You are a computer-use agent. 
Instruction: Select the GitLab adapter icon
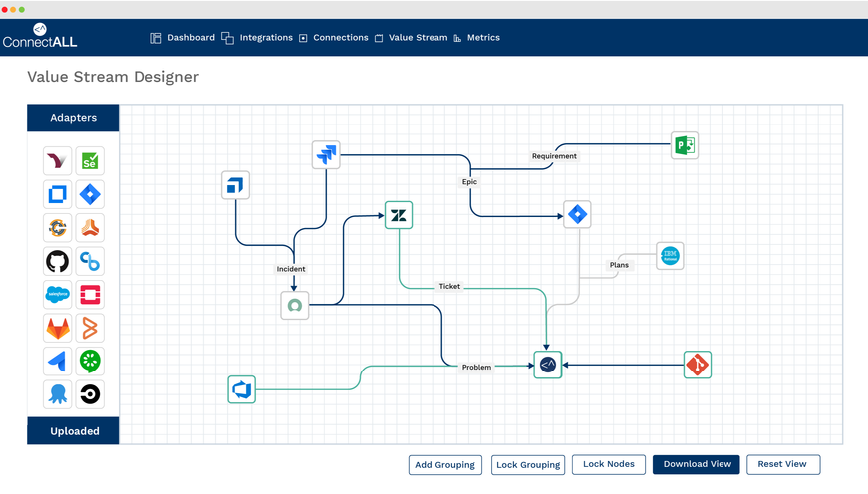58,328
